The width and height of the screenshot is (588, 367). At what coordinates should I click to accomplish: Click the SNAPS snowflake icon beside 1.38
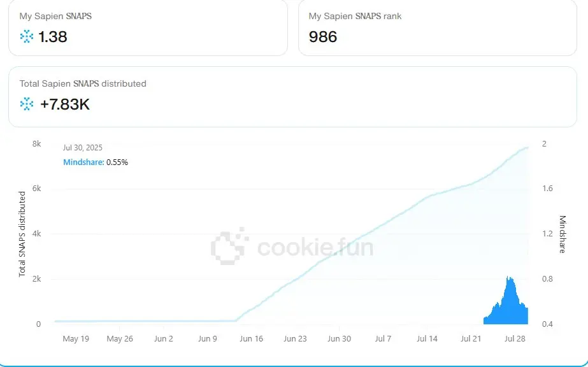coord(27,37)
